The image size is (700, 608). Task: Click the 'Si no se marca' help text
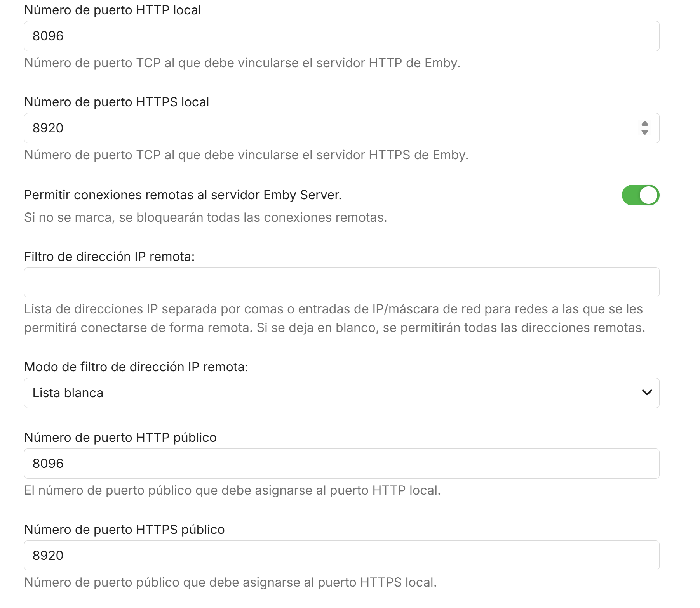(x=205, y=217)
